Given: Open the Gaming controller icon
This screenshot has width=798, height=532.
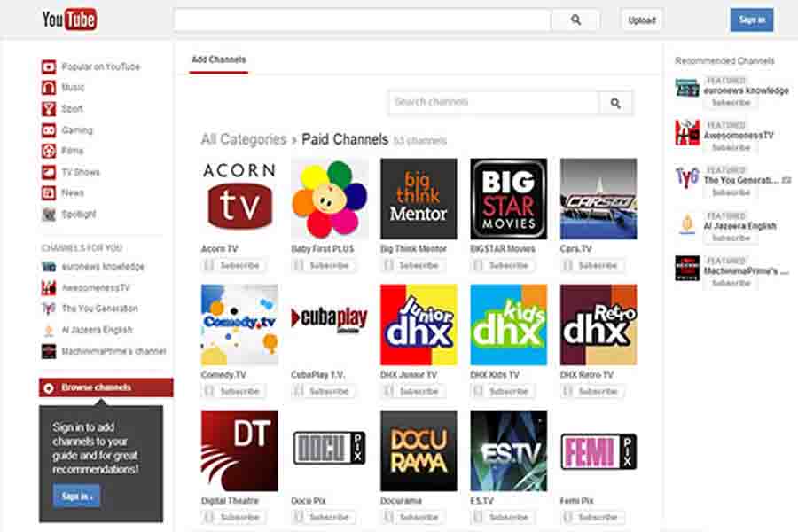Looking at the screenshot, I should pos(49,130).
